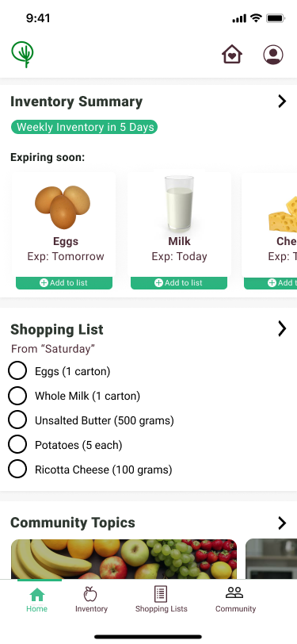Image resolution: width=297 pixels, height=644 pixels.
Task: Add Eggs to list
Action: 64,283
